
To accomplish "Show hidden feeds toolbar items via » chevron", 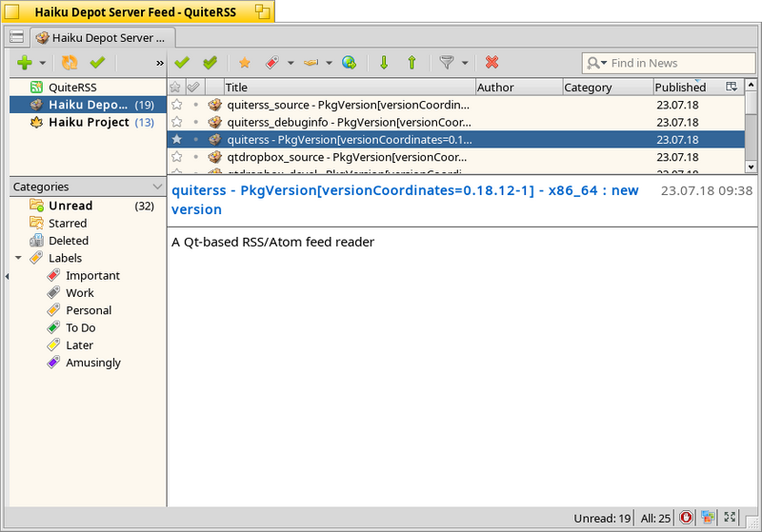I will tap(160, 63).
